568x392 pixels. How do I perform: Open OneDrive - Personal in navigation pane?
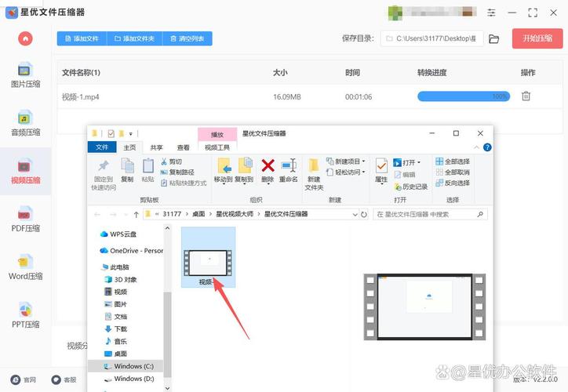click(x=131, y=250)
